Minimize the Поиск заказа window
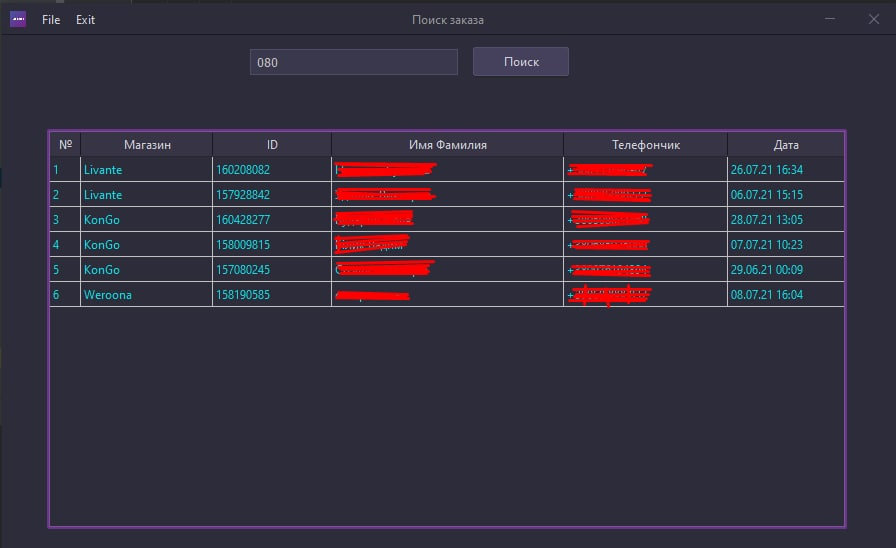896x548 pixels. [830, 19]
